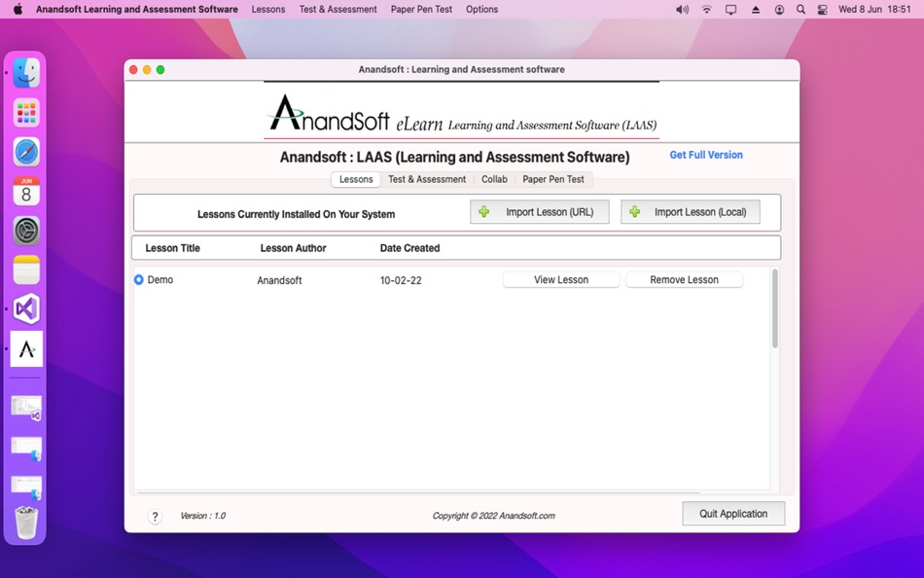Click the Anandsoft author cell

[x=279, y=280]
